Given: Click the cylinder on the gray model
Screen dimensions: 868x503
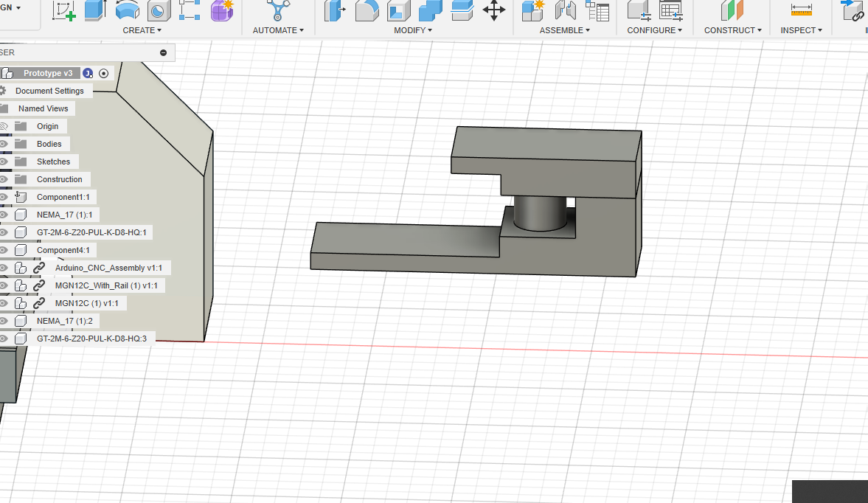Looking at the screenshot, I should pos(540,213).
